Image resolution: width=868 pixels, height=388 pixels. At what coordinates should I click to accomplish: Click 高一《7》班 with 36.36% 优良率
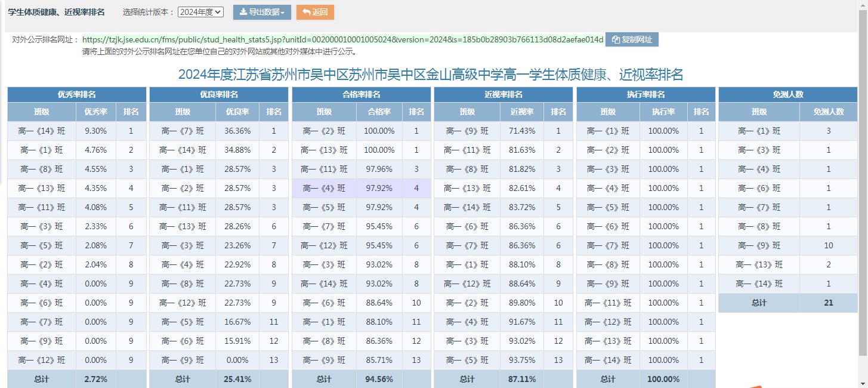pos(182,131)
